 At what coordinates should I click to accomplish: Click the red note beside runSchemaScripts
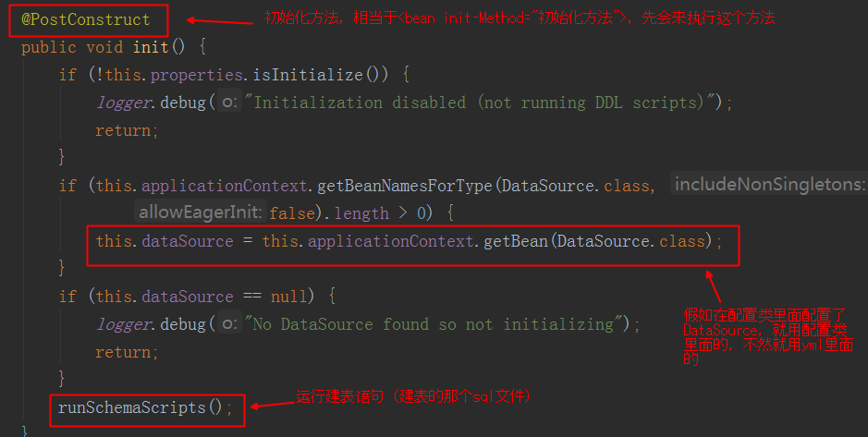point(412,397)
